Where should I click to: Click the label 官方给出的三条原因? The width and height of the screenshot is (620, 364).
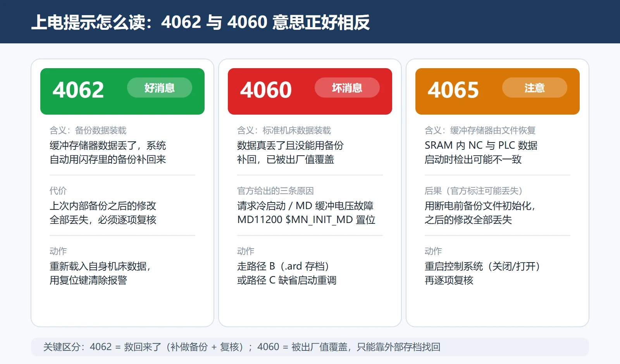coord(276,191)
